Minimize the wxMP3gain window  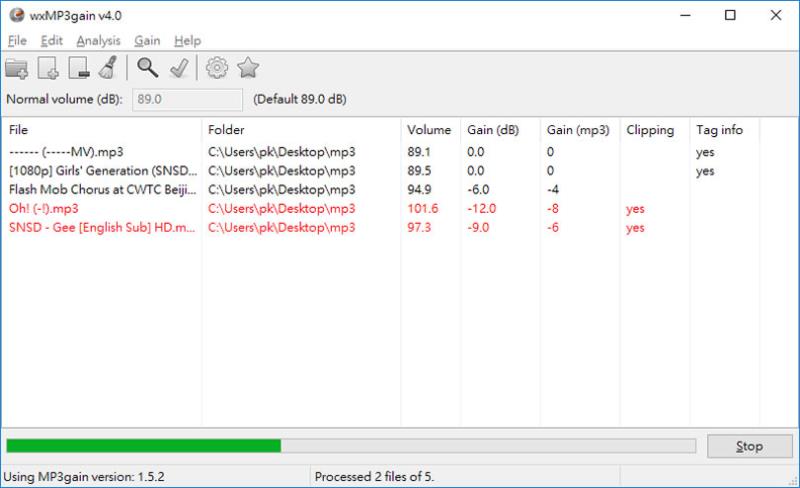685,15
